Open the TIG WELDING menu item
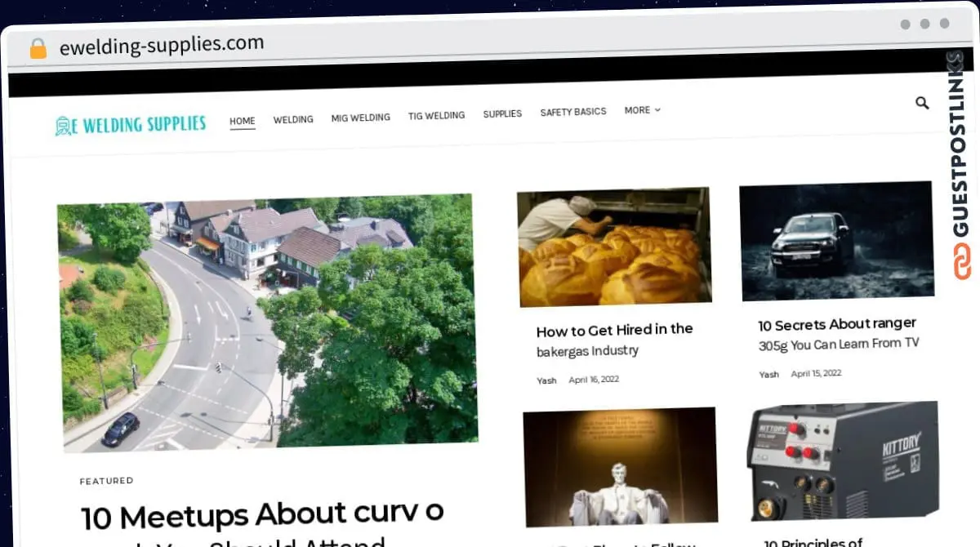The image size is (980, 547). (436, 116)
